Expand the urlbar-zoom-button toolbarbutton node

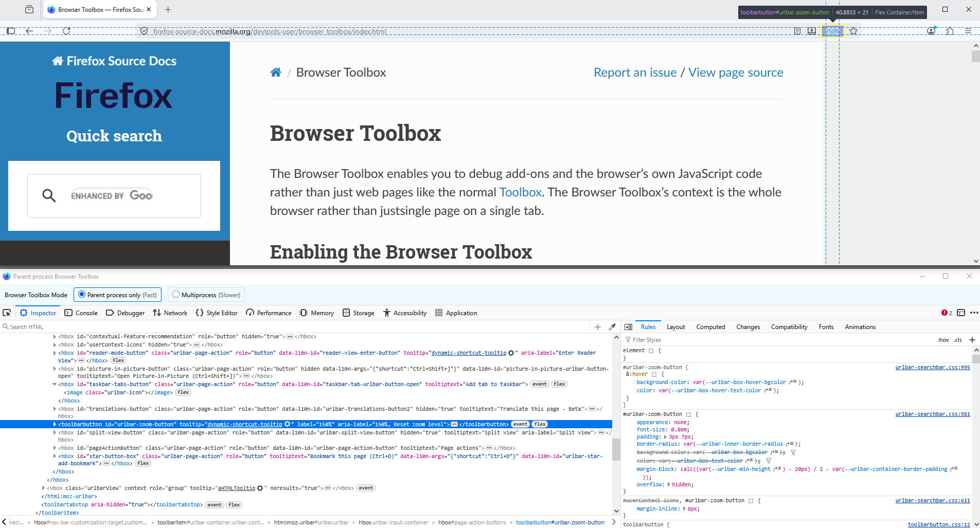pos(55,424)
